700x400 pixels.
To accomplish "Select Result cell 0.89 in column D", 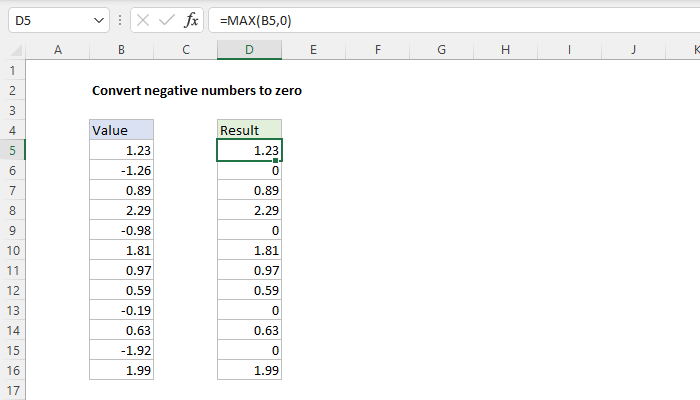I will pyautogui.click(x=250, y=191).
